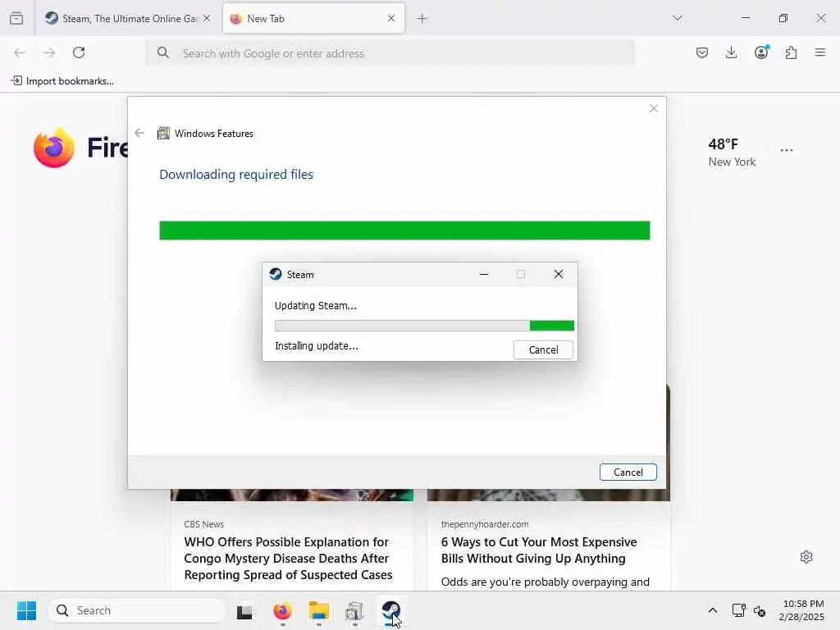The height and width of the screenshot is (630, 840).
Task: Open File Explorer from the taskbar
Action: 319,610
